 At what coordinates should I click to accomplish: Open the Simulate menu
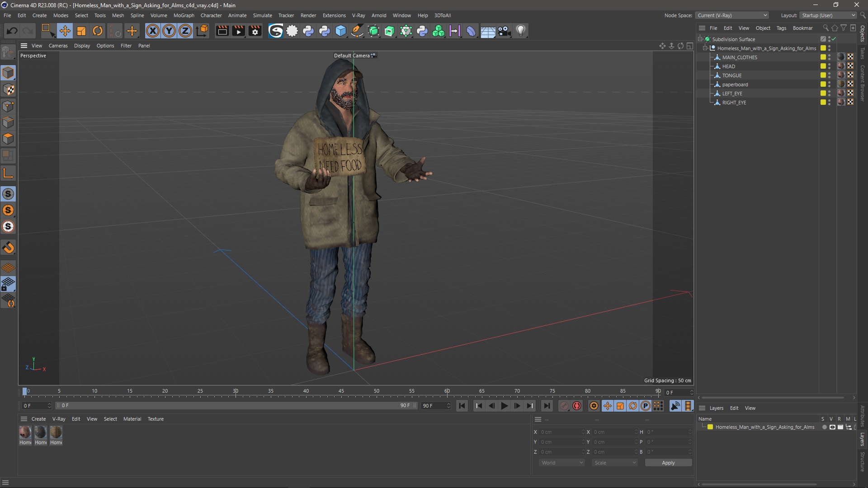click(x=262, y=15)
